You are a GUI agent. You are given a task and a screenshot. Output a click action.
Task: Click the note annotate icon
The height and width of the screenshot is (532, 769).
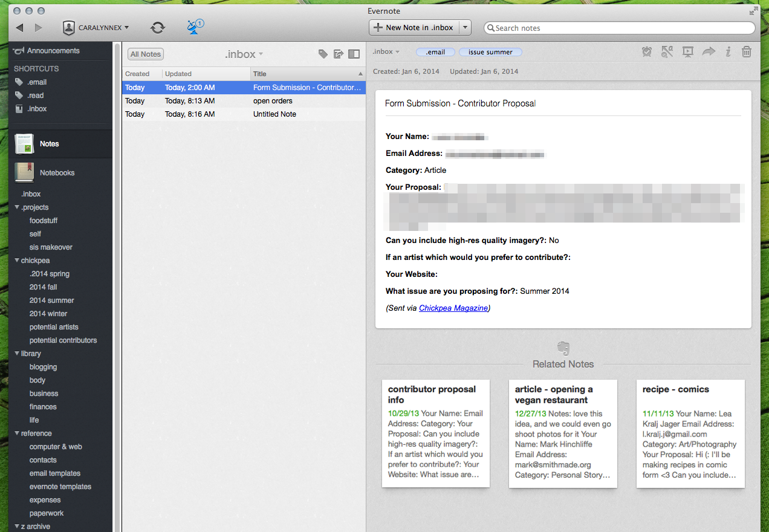tap(667, 52)
